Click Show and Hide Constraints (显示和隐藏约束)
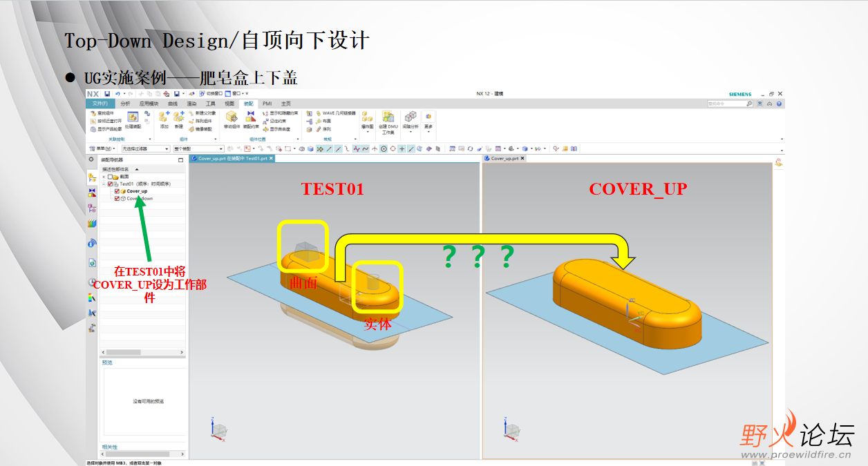This screenshot has width=868, height=466. 280,113
